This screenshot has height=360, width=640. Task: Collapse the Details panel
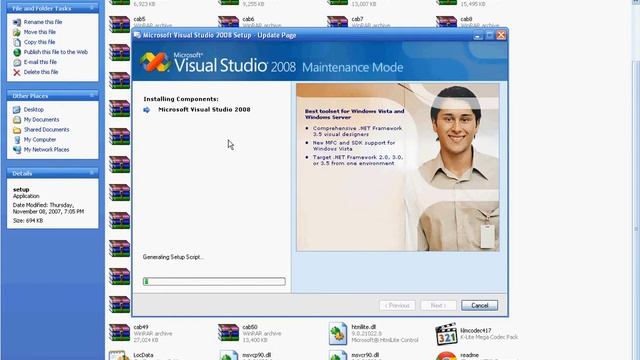92,173
